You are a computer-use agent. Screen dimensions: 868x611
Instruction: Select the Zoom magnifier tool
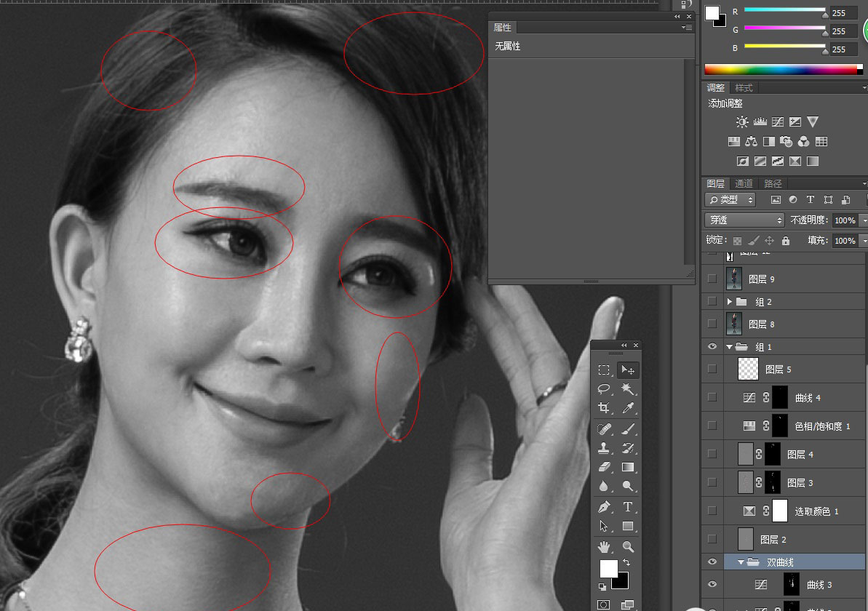click(628, 547)
